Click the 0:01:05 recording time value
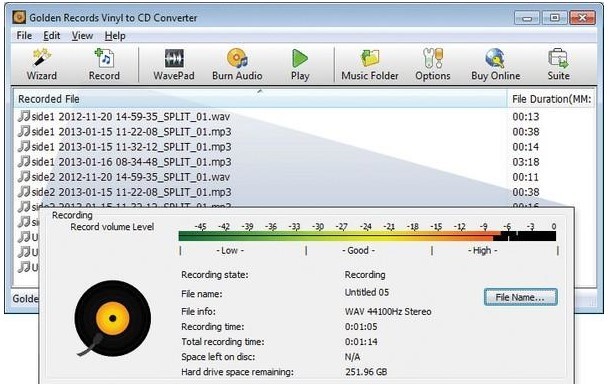The height and width of the screenshot is (385, 611). (361, 327)
